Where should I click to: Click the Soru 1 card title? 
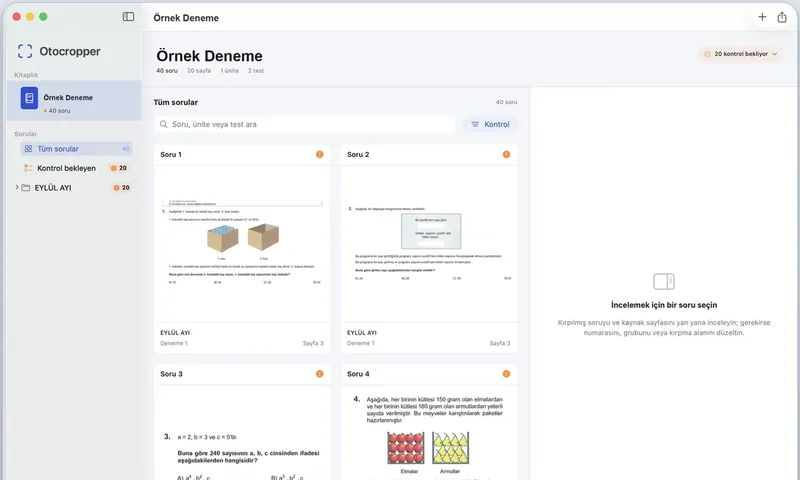tap(171, 155)
